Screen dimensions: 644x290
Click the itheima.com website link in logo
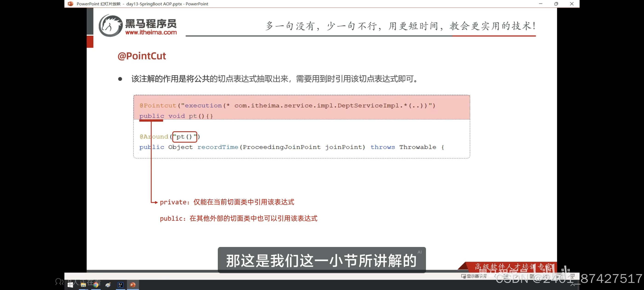point(151,32)
